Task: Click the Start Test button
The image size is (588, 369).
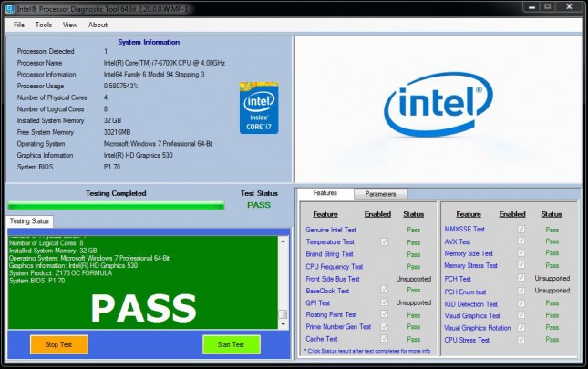Action: (x=231, y=344)
